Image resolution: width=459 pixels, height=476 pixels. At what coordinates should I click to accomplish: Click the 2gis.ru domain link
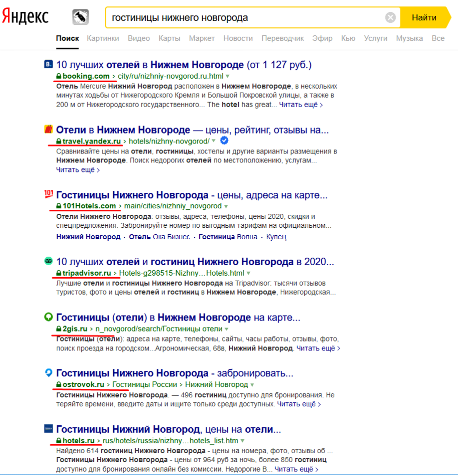(x=75, y=329)
